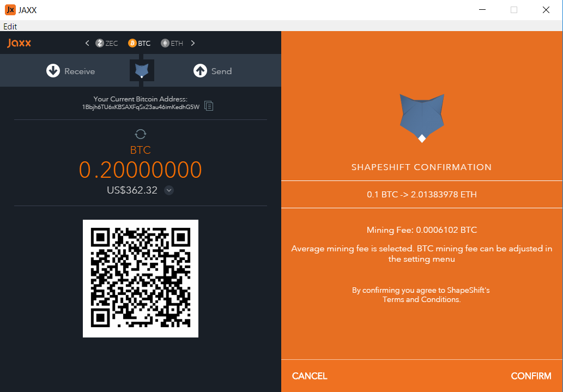
Task: Open the Send tab label
Action: pos(221,71)
